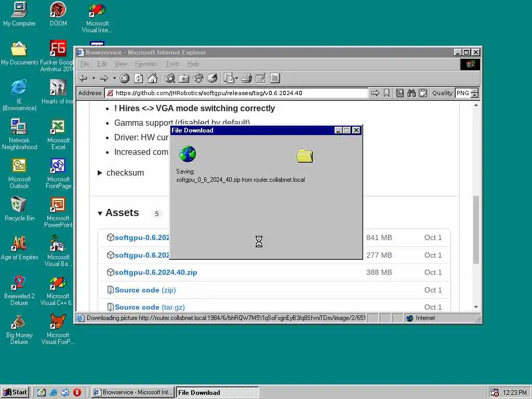Click the Edit page icon in the toolbar
This screenshot has width=532, height=399.
coord(261,78)
